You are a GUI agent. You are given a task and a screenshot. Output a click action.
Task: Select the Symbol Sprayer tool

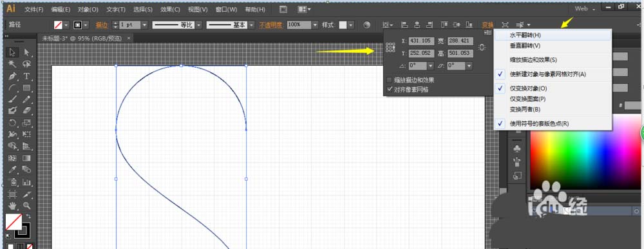tap(13, 182)
